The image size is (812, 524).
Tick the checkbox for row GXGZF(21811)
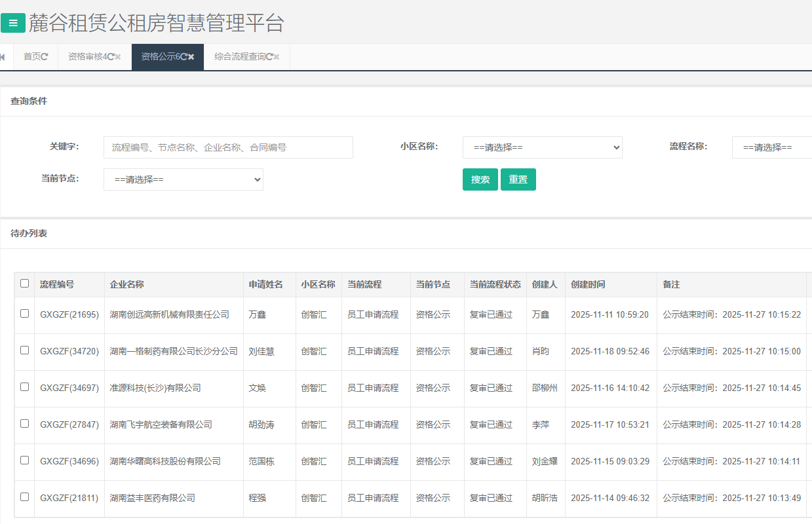(x=25, y=497)
